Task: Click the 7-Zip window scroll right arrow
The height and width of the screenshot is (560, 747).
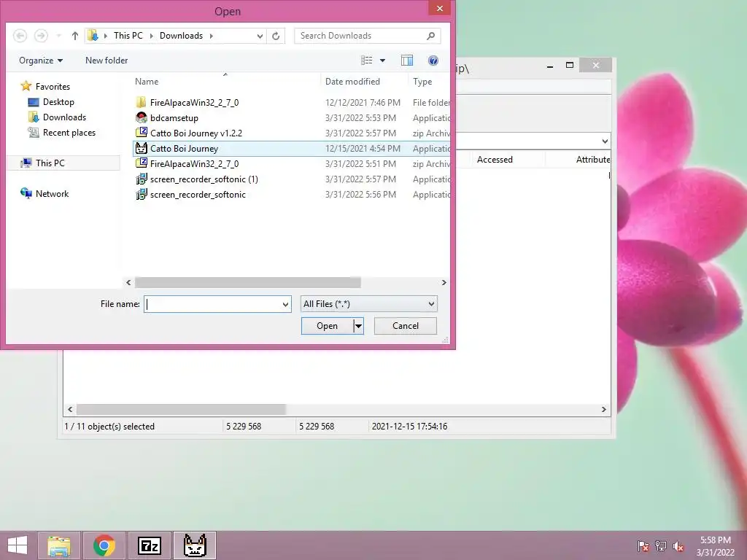Action: click(x=603, y=410)
